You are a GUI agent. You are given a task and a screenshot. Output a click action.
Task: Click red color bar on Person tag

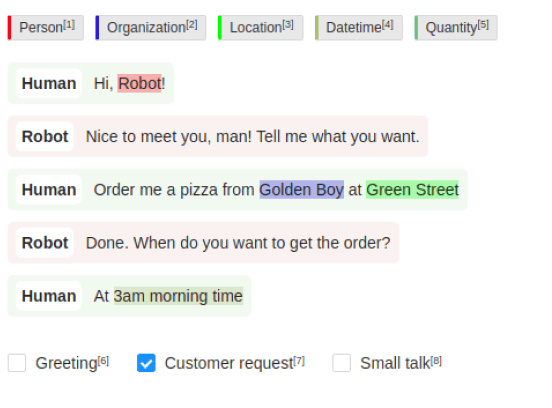click(10, 27)
